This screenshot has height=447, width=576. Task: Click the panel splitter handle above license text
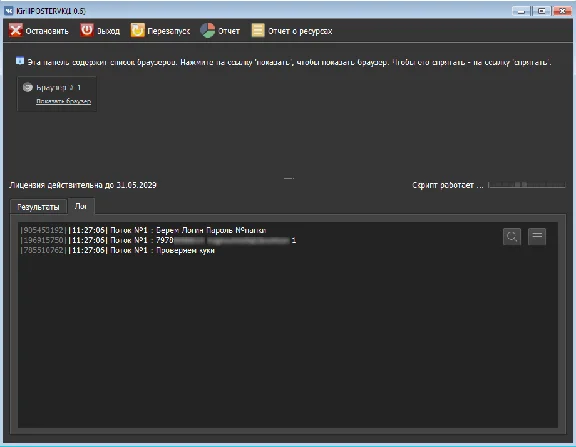[289, 179]
